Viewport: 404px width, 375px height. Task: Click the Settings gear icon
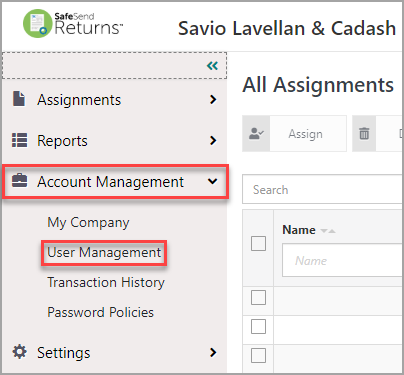click(20, 352)
